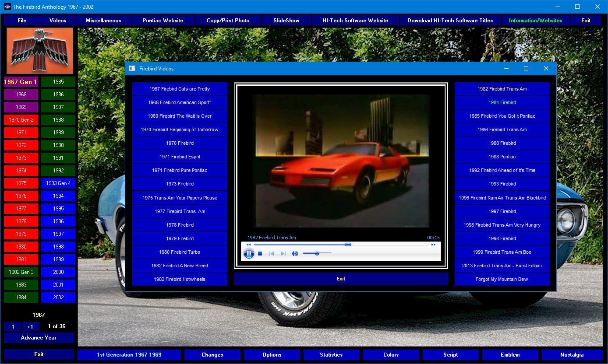Image resolution: width=608 pixels, height=364 pixels.
Task: Play 1982 Firebird A New Breed
Action: [x=180, y=266]
